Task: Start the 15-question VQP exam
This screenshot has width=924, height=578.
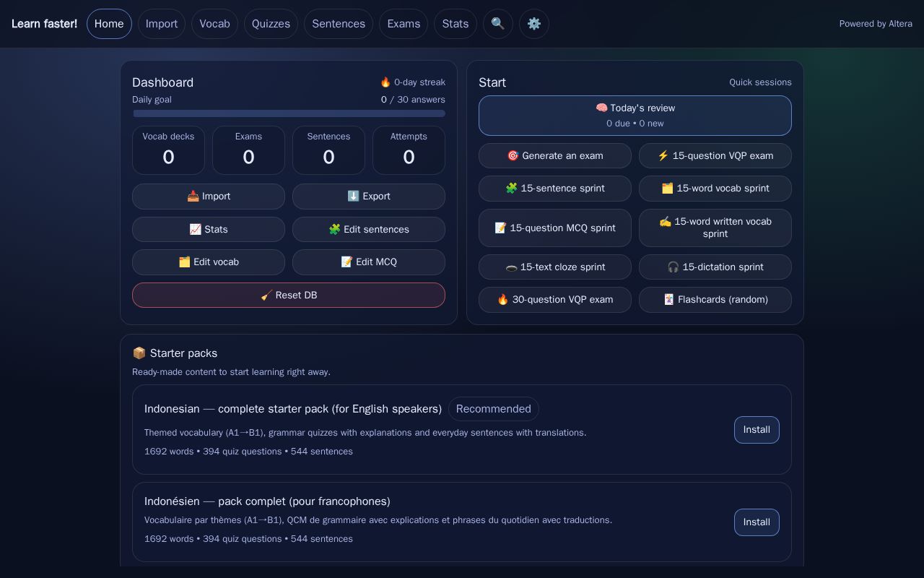Action: 715,156
